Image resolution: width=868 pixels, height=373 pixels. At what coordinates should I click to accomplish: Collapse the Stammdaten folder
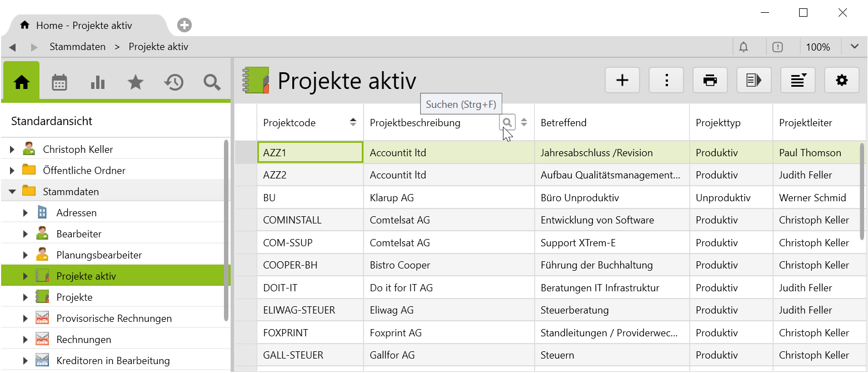(12, 192)
